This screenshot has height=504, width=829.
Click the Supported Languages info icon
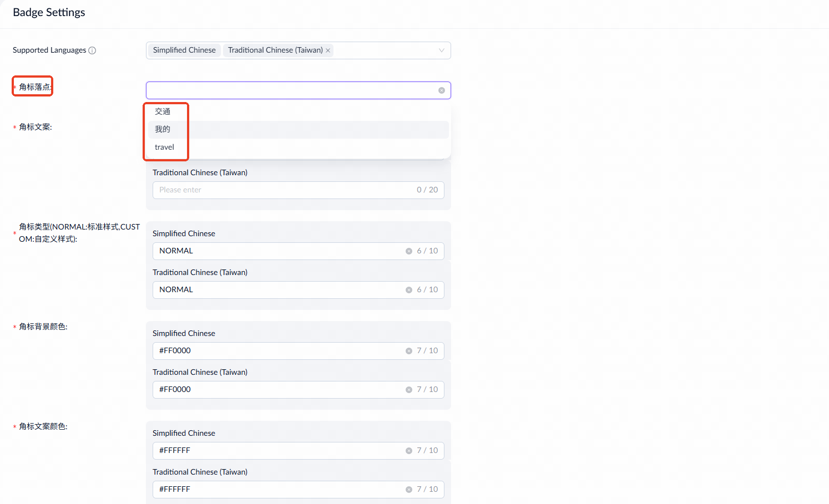tap(92, 50)
